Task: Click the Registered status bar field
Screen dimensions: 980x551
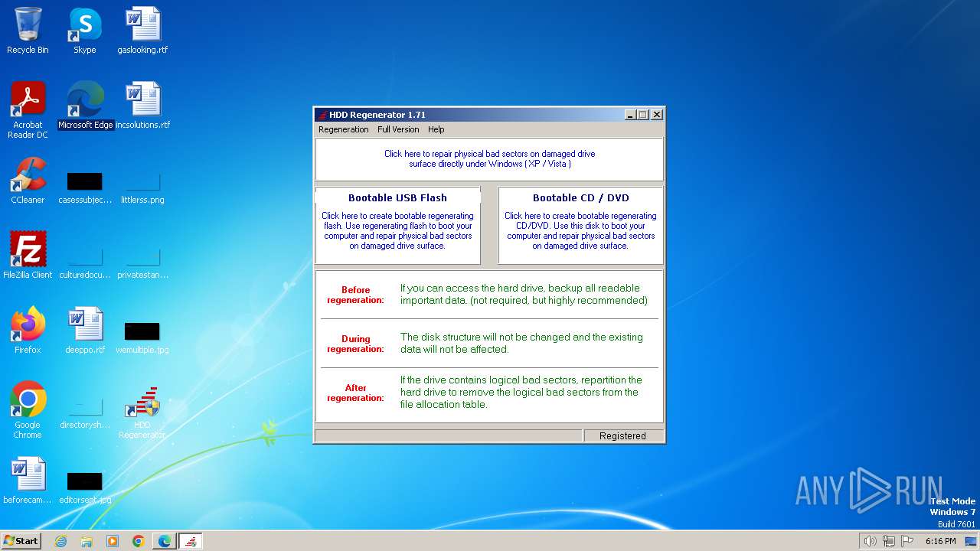Action: point(622,435)
